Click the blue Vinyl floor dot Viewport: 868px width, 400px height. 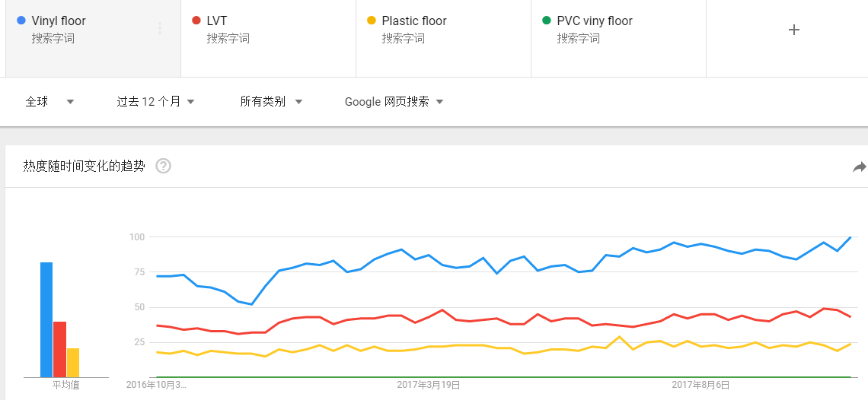21,21
